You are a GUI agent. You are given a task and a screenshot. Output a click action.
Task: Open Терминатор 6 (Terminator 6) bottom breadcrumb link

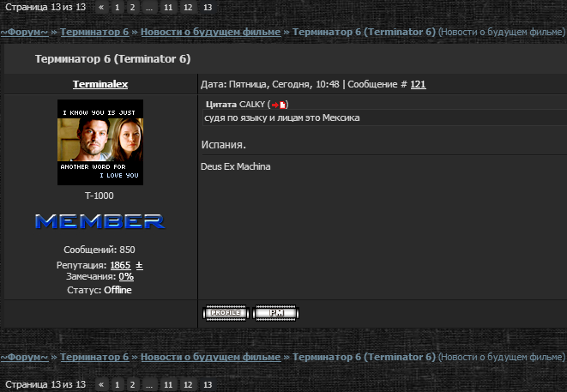point(364,357)
